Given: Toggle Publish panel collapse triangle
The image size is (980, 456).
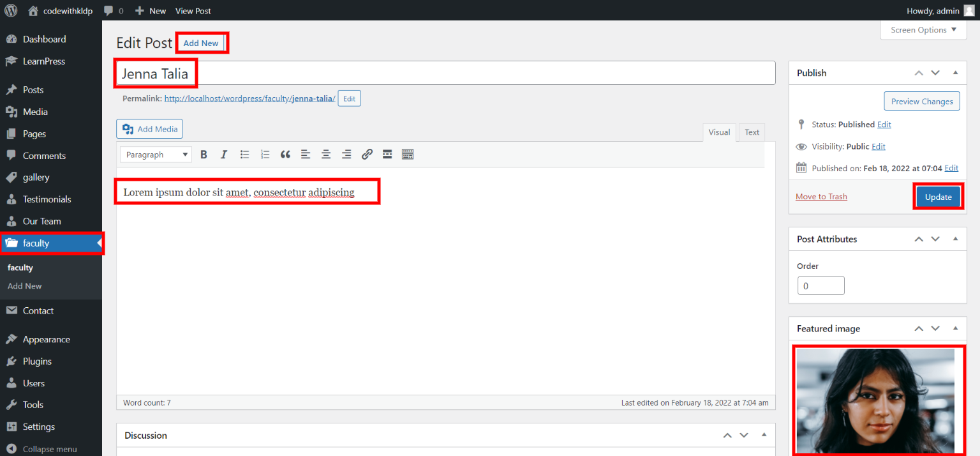Looking at the screenshot, I should tap(955, 73).
